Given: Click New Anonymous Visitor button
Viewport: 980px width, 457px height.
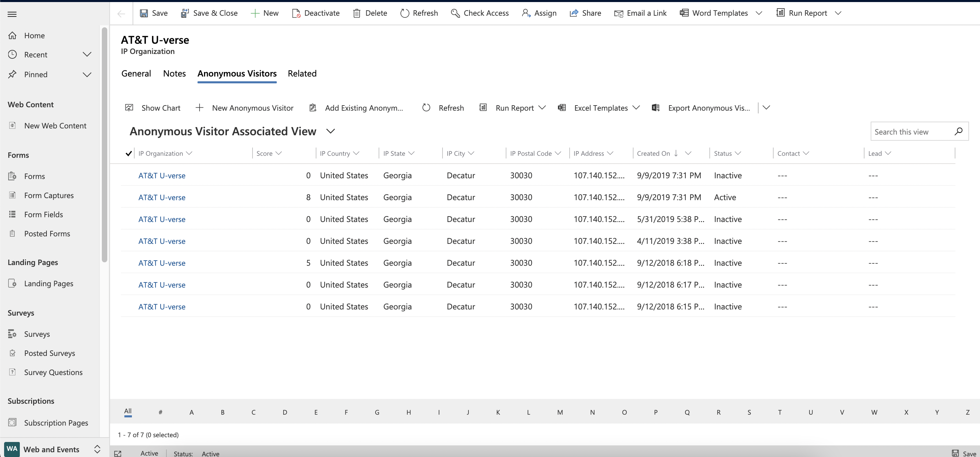Looking at the screenshot, I should pos(244,108).
